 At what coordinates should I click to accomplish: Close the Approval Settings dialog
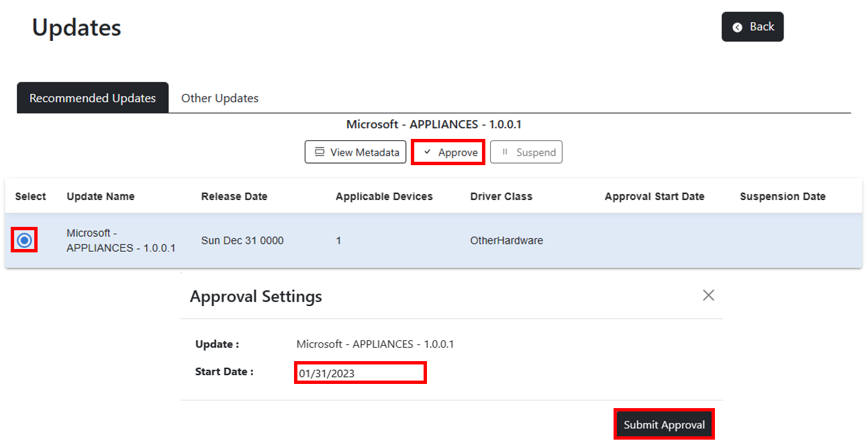[x=708, y=295]
